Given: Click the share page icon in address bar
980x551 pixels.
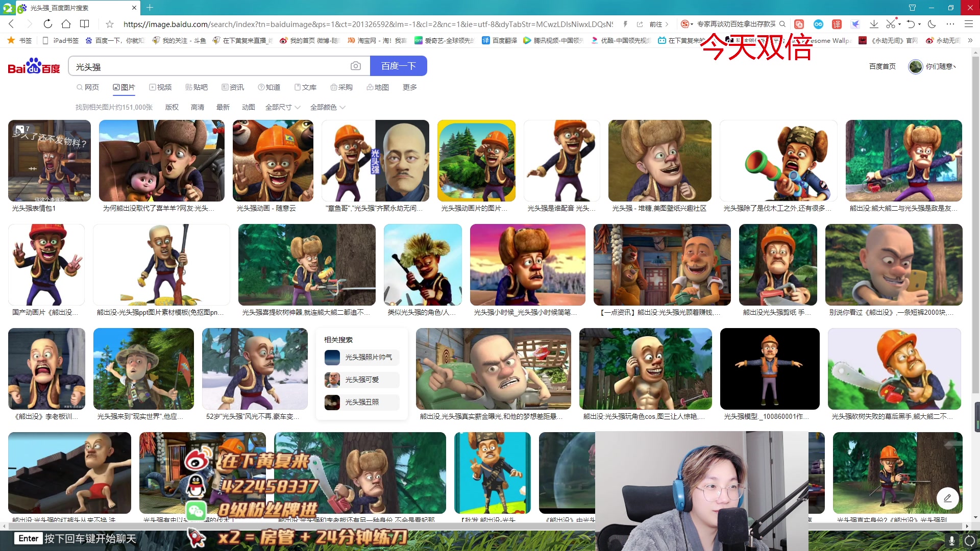Looking at the screenshot, I should click(640, 24).
